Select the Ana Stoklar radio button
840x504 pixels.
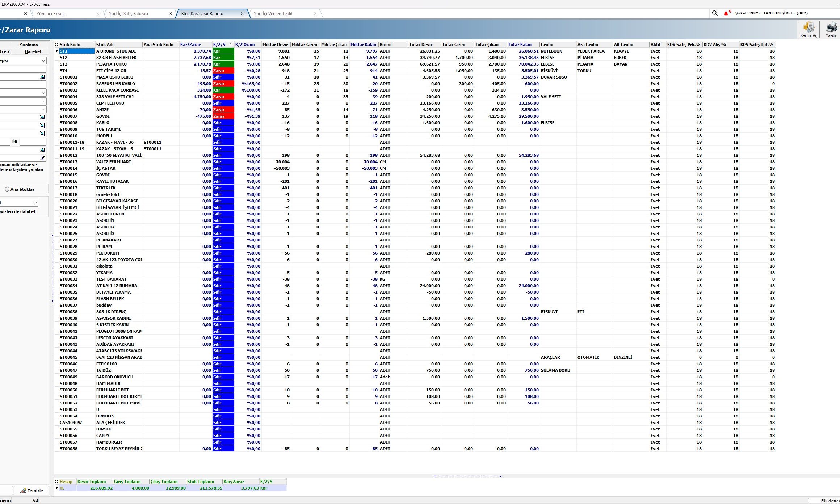tap(7, 189)
